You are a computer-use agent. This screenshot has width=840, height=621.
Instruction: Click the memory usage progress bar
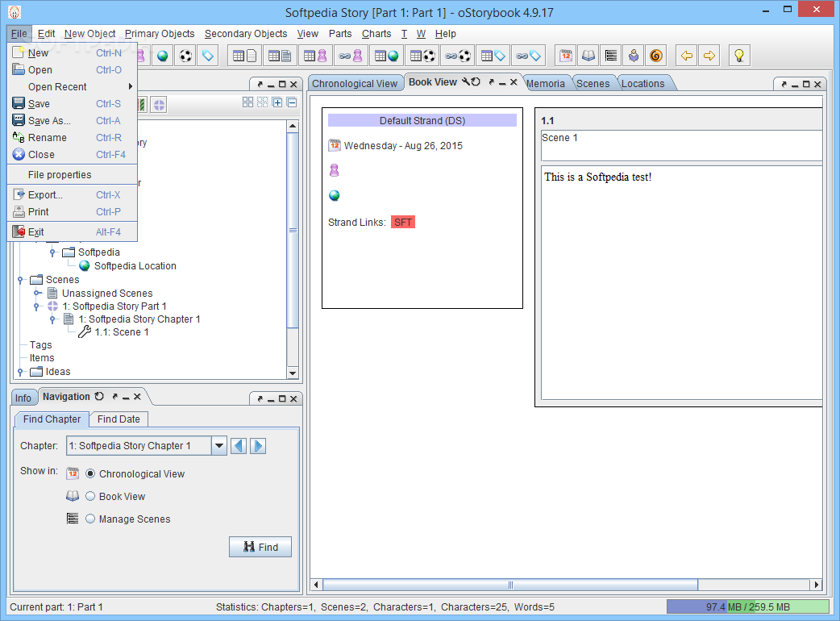tap(748, 607)
